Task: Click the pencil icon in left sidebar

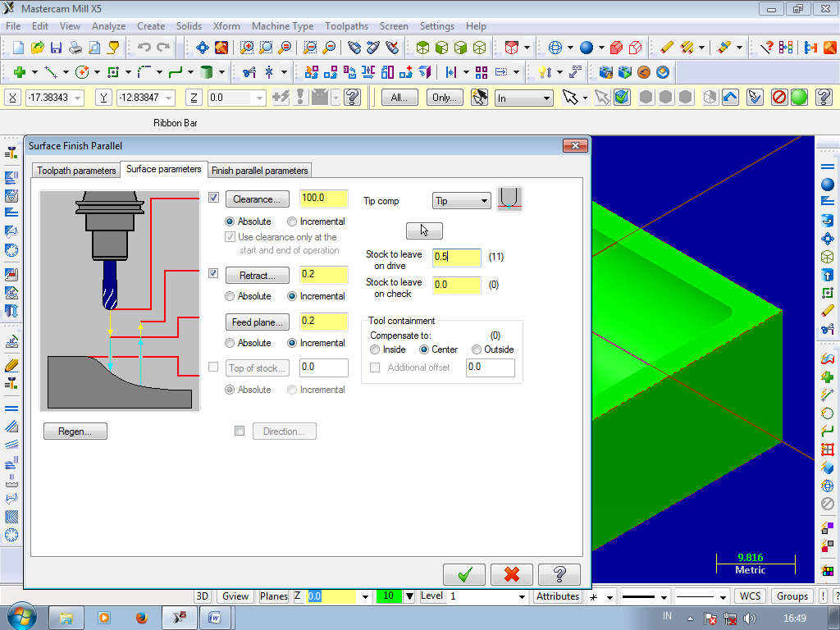Action: pos(11,365)
